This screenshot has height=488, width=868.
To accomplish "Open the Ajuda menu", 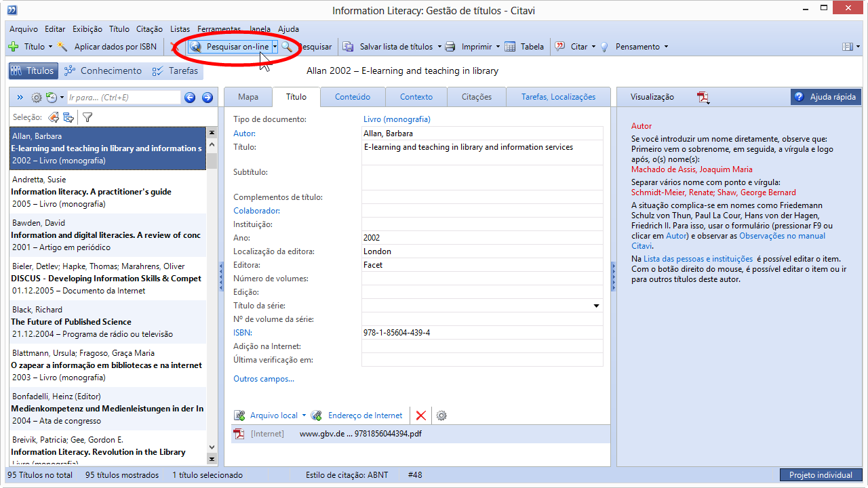I will [x=288, y=29].
